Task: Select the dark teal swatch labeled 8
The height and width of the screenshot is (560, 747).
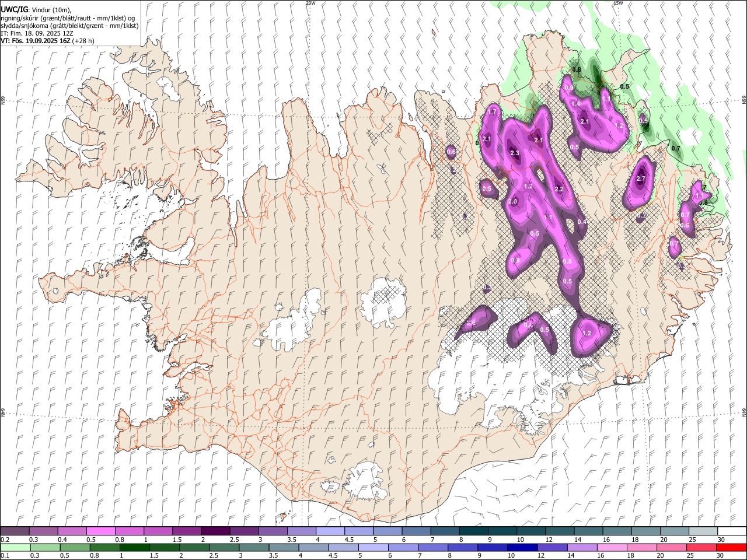Action: click(473, 531)
